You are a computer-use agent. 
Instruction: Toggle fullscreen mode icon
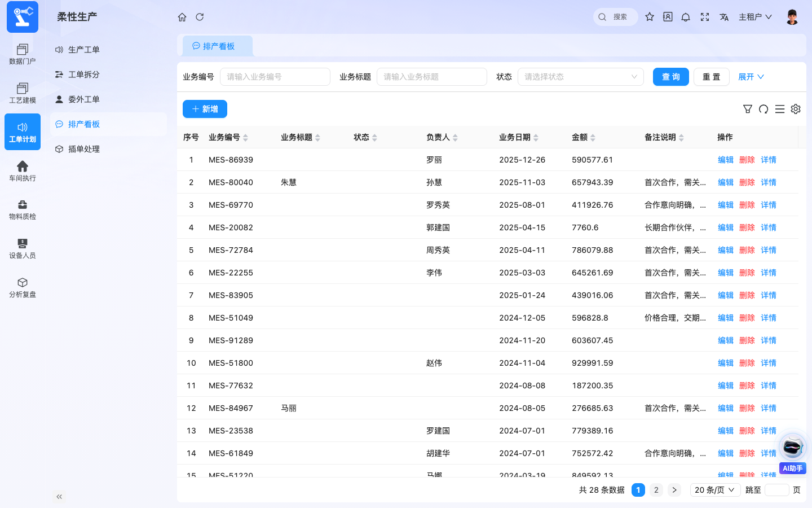[705, 17]
